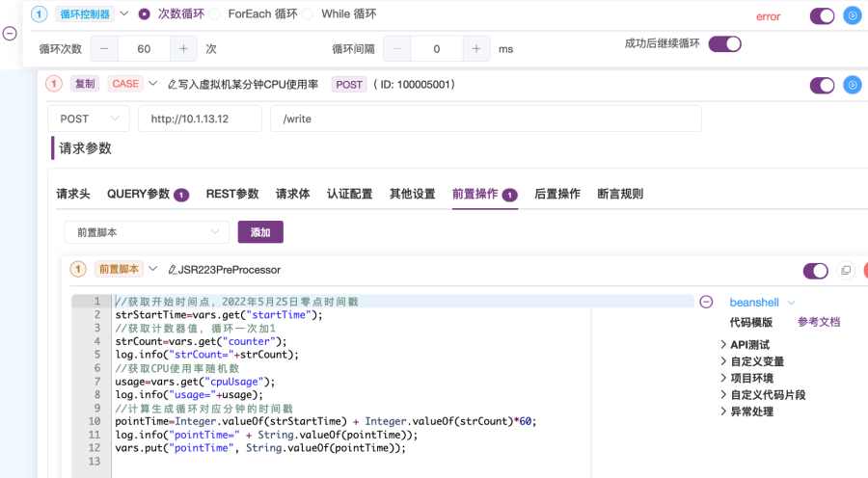Screen dimensions: 868x478
Task: Open the beanshell language dropdown
Action: coord(762,303)
